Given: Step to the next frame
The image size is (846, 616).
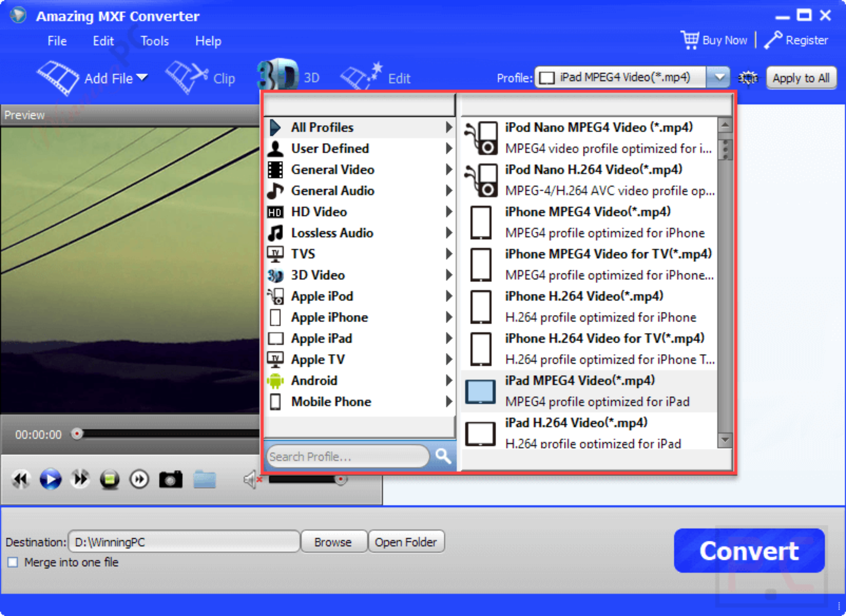Looking at the screenshot, I should pyautogui.click(x=139, y=479).
